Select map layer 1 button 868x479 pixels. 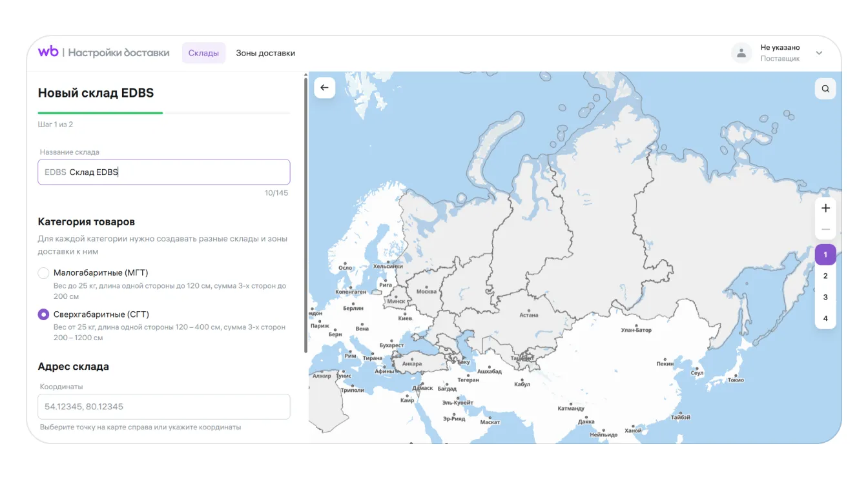(x=825, y=255)
